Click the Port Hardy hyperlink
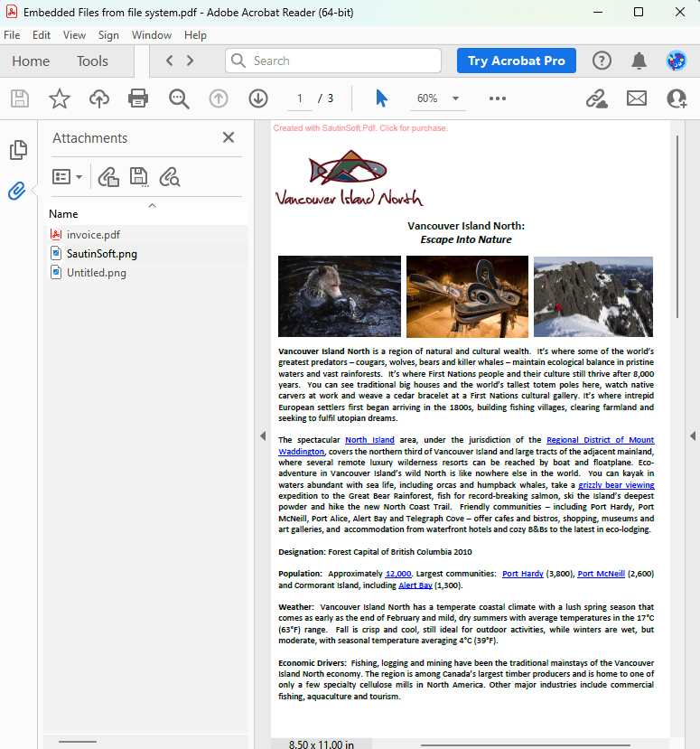 pos(522,574)
